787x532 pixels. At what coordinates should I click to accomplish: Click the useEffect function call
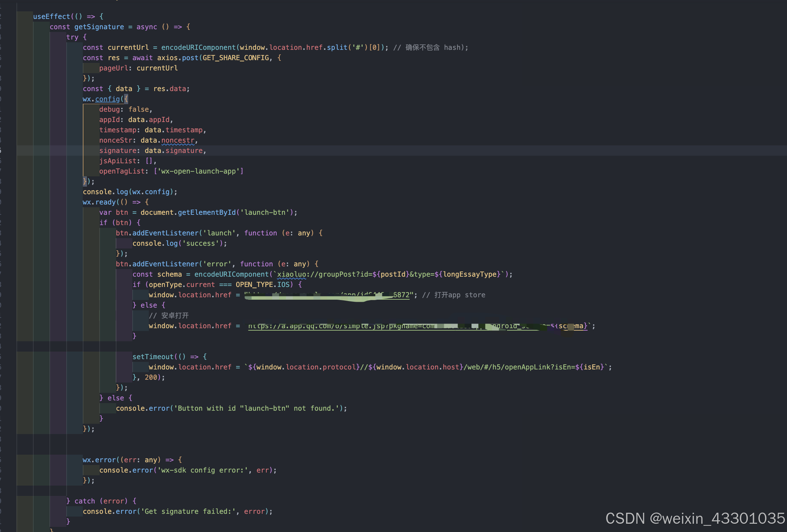52,16
